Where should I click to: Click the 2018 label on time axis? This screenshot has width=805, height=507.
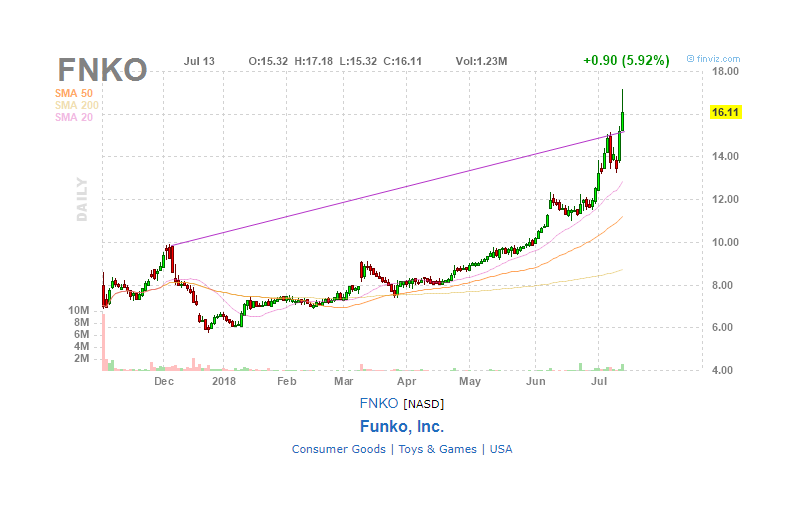pyautogui.click(x=224, y=381)
